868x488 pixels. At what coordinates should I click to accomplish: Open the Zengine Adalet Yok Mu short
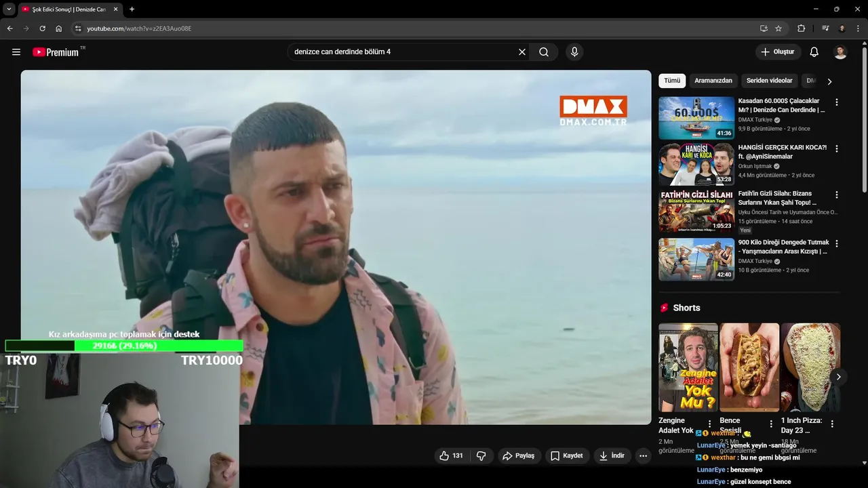click(688, 367)
